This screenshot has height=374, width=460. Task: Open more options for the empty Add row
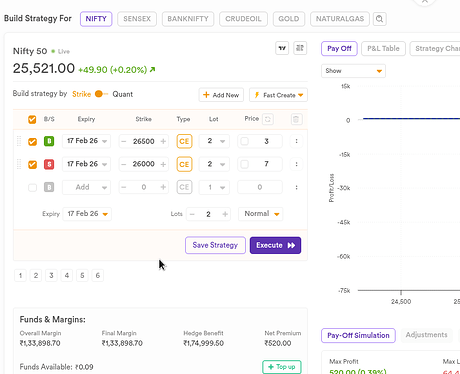[x=296, y=187]
